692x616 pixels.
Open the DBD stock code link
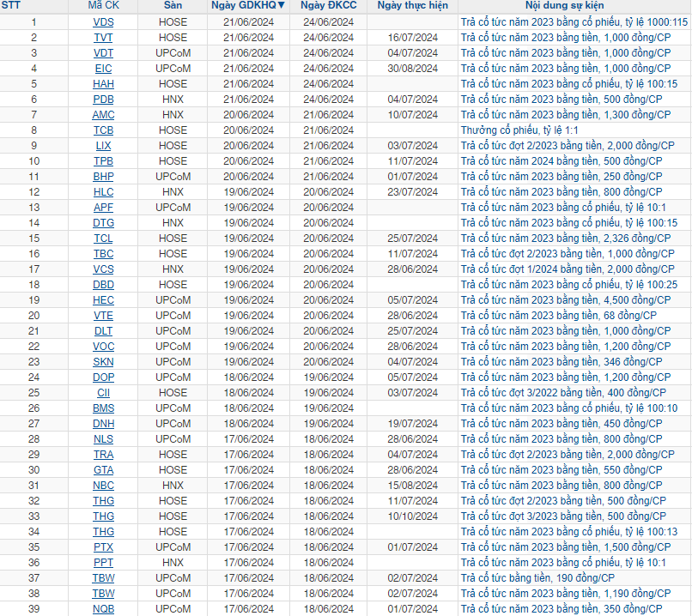click(103, 285)
